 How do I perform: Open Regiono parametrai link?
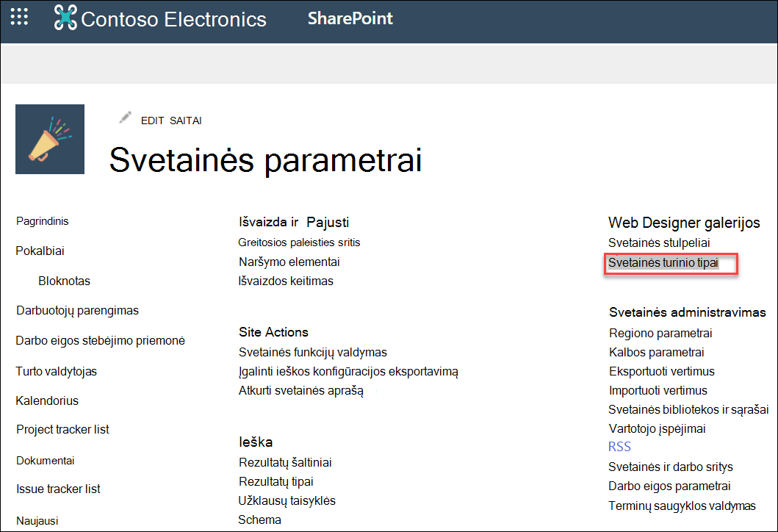point(660,333)
